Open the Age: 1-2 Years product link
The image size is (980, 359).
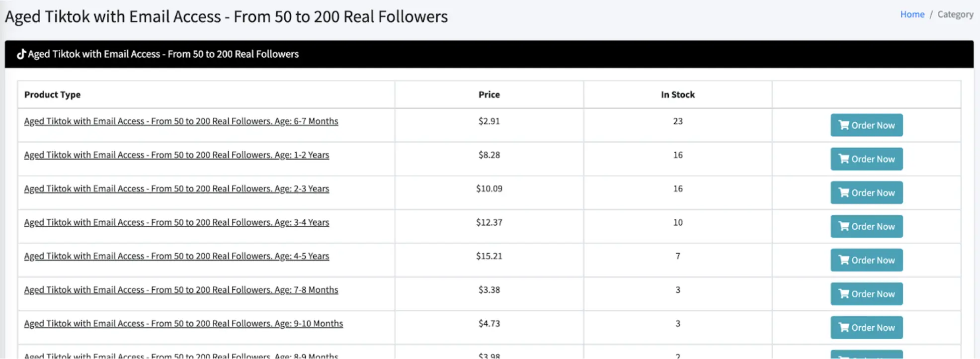click(176, 155)
